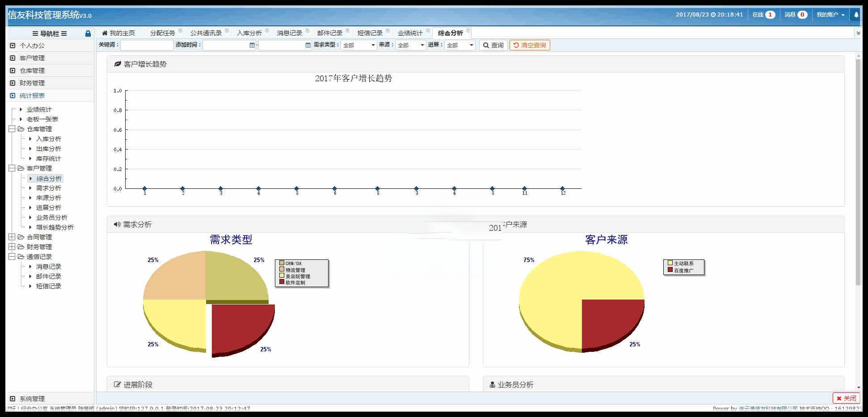The width and height of the screenshot is (868, 417).
Task: Collapse the 客户管理 tree folder
Action: [12, 168]
